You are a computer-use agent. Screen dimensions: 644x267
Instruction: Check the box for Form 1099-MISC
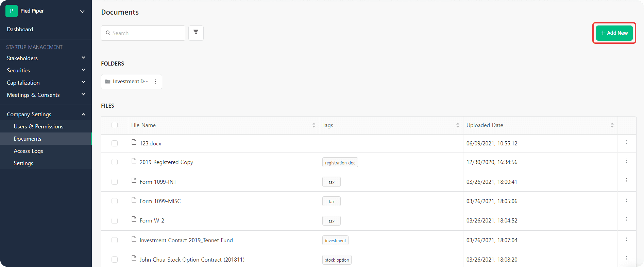pos(115,201)
